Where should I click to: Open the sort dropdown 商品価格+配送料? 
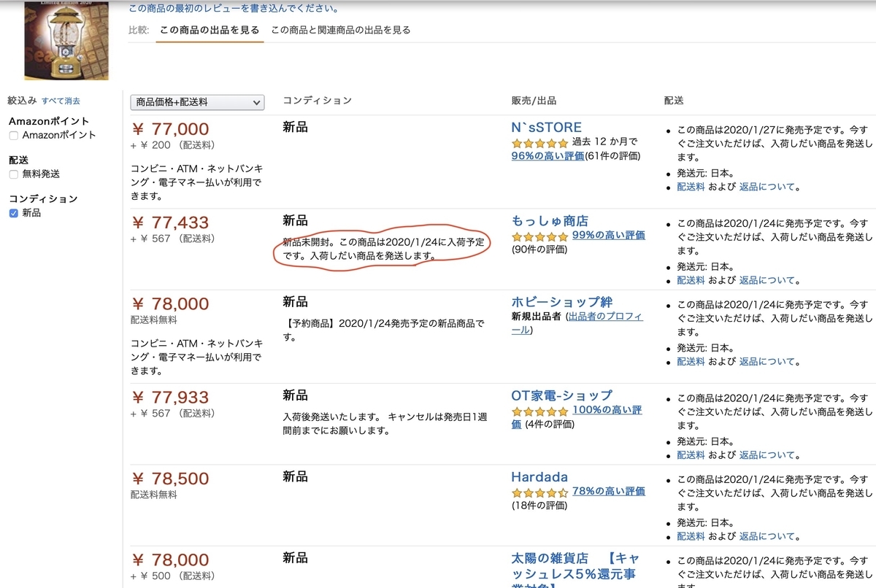click(197, 103)
